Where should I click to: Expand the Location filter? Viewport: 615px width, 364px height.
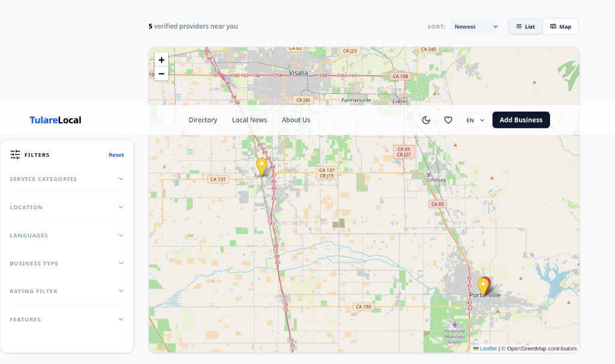(67, 207)
